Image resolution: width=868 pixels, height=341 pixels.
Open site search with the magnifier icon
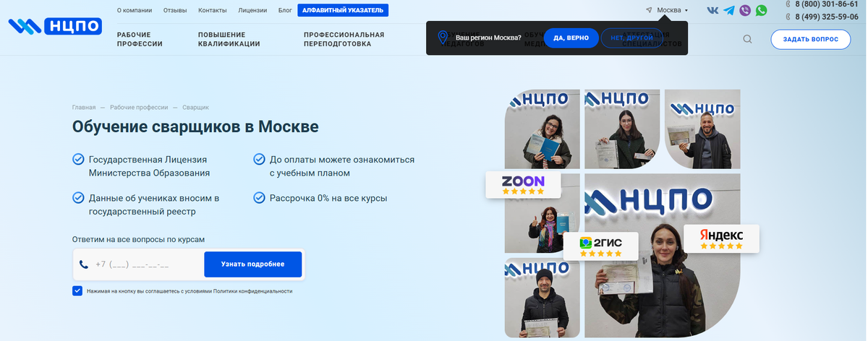pyautogui.click(x=748, y=39)
